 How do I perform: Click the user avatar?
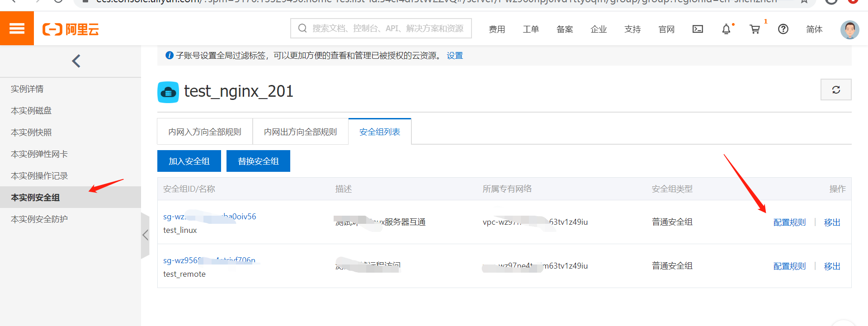point(849,29)
